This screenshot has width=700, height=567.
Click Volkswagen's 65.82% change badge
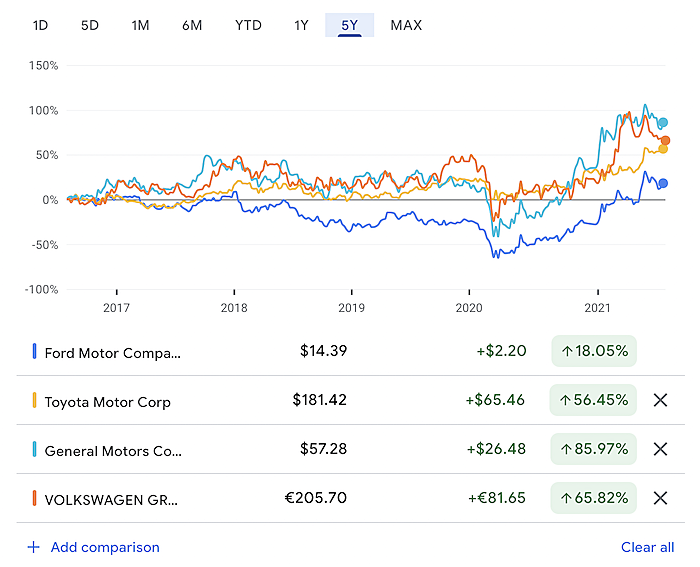click(x=594, y=498)
